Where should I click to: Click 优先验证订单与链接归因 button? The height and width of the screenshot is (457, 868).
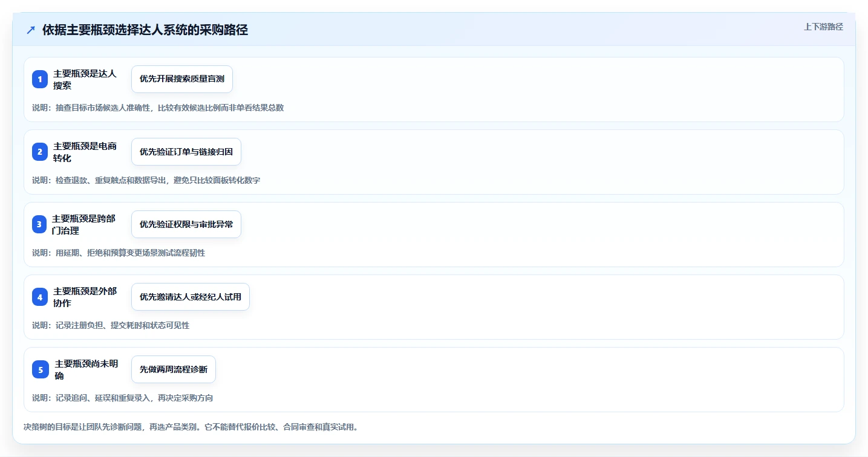[186, 152]
